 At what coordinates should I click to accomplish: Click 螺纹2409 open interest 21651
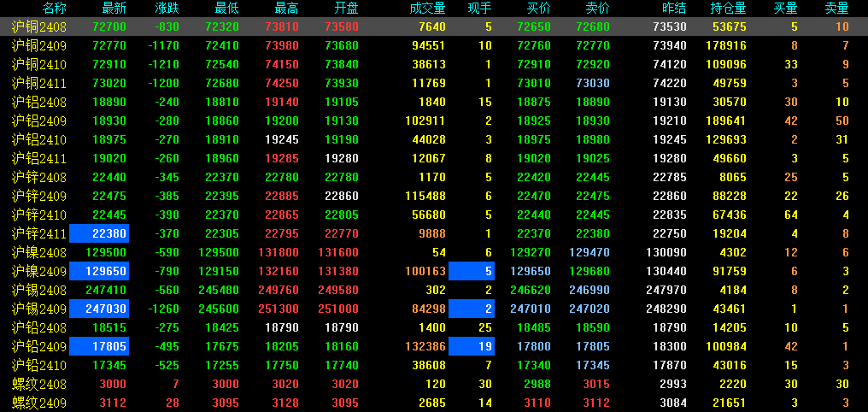click(x=729, y=403)
